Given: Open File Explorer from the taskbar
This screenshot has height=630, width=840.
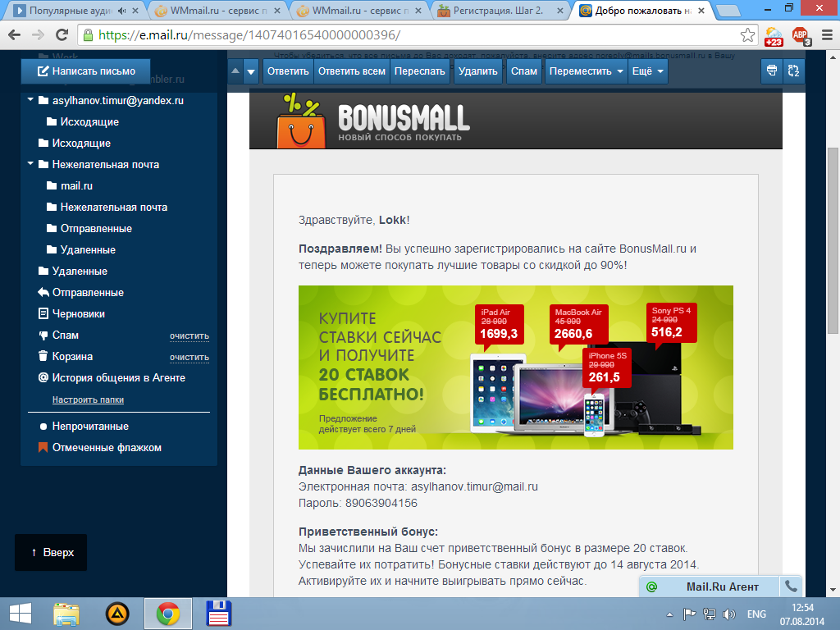Looking at the screenshot, I should [66, 614].
